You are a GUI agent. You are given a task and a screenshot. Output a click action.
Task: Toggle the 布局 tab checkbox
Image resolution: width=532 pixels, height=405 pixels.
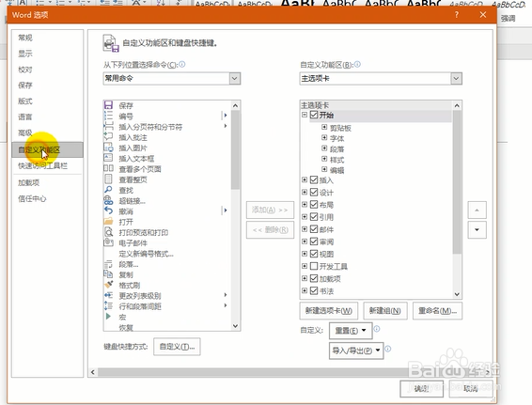coord(314,205)
